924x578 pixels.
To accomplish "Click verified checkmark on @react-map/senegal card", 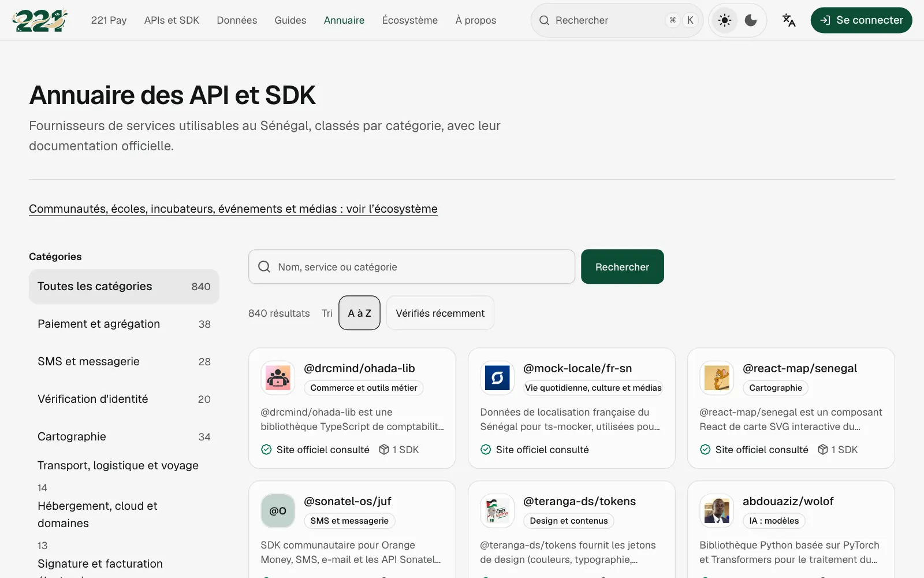I will tap(705, 450).
